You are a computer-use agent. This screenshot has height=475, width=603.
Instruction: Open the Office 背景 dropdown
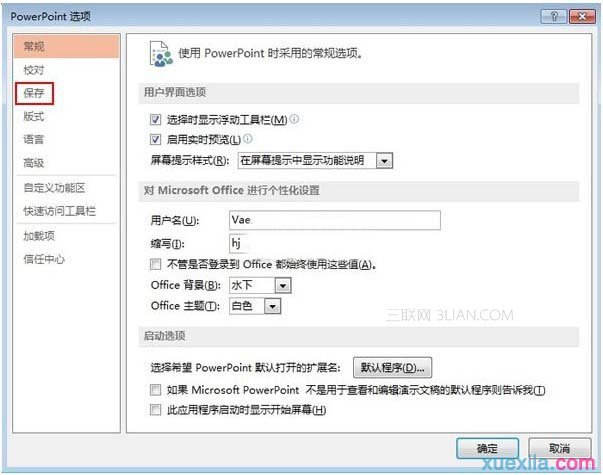(x=283, y=286)
